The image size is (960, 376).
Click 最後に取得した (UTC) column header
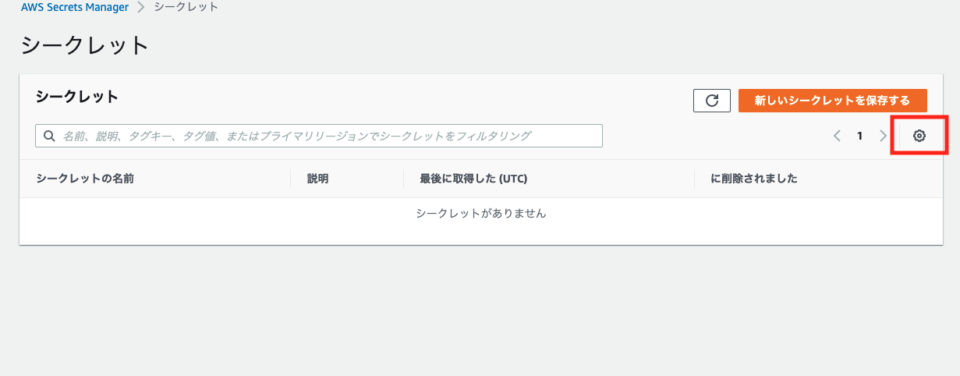(473, 179)
